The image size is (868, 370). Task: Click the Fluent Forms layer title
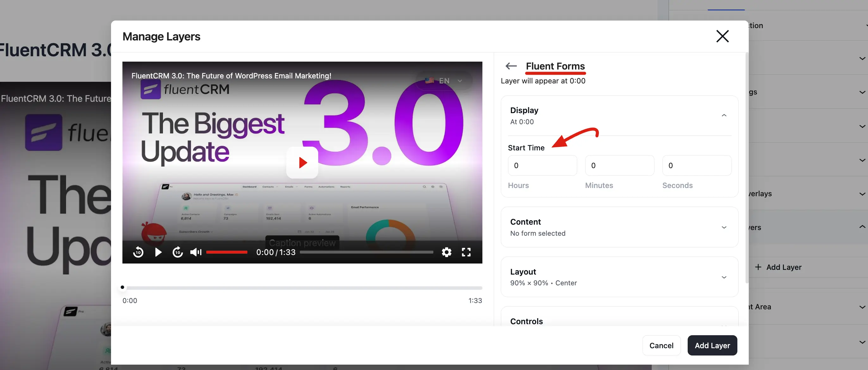(x=555, y=66)
